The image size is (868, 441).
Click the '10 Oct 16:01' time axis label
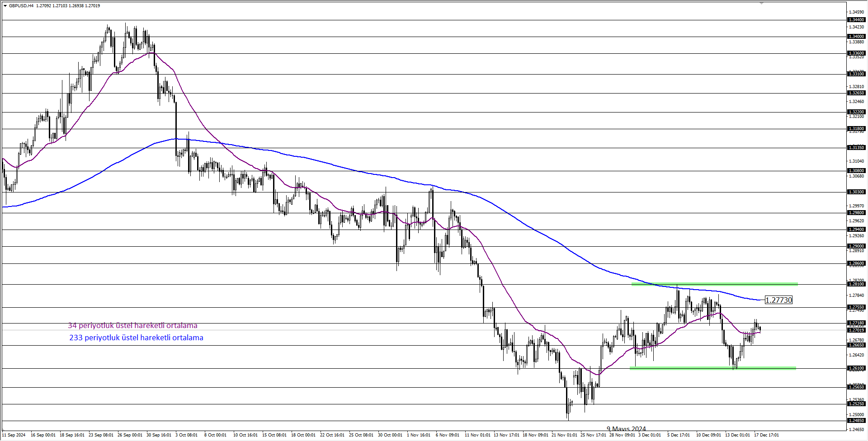245,435
